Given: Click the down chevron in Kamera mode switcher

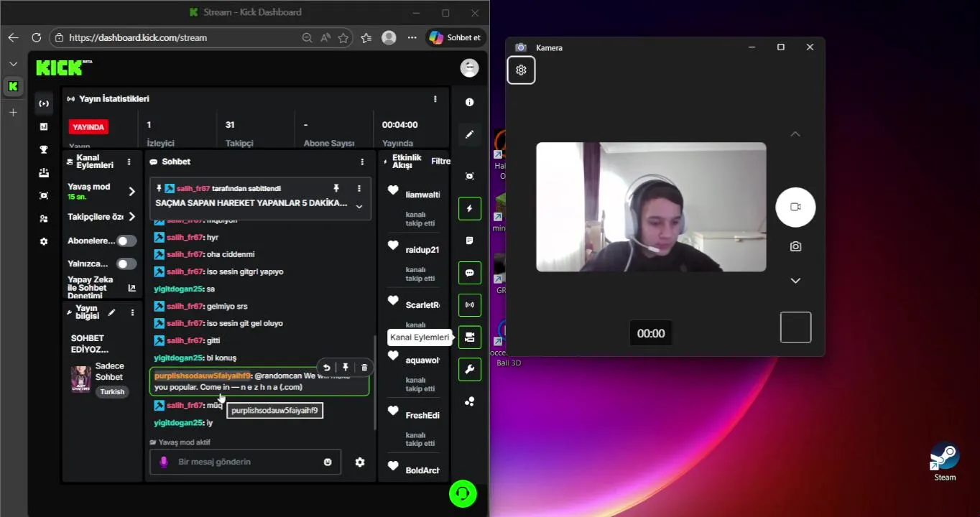Looking at the screenshot, I should [x=795, y=281].
